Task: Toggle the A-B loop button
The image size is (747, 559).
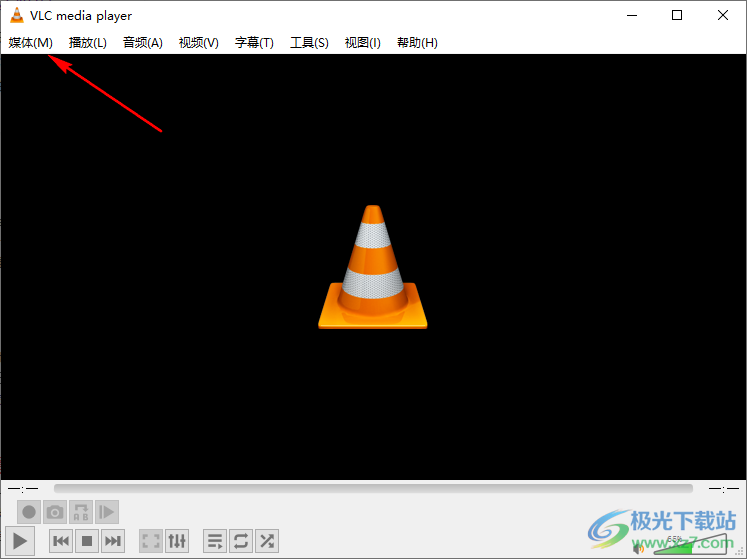Action: pyautogui.click(x=81, y=512)
